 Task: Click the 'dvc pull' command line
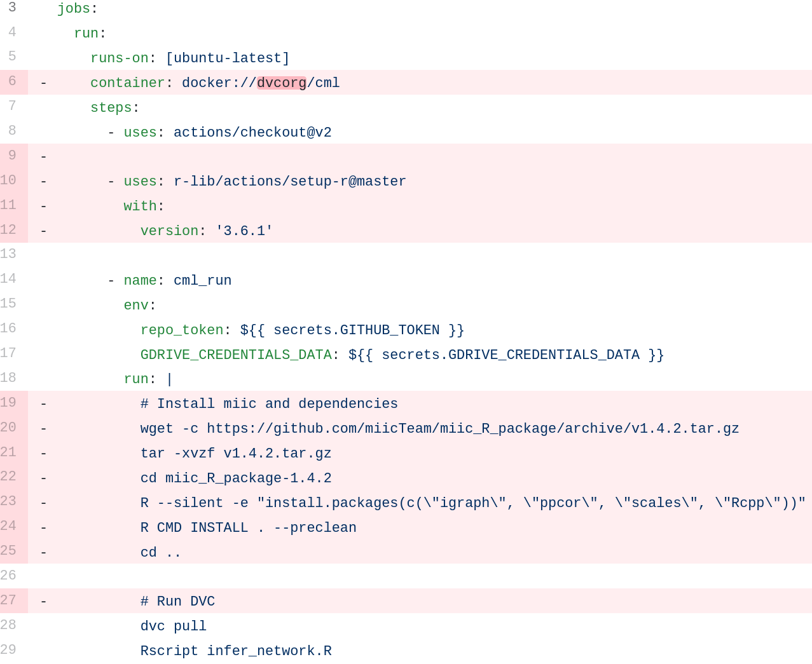pos(174,627)
